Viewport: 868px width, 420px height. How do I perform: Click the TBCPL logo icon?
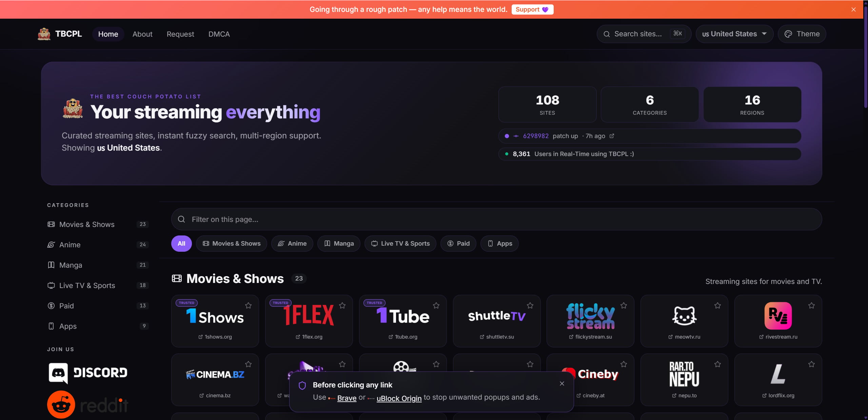click(44, 34)
